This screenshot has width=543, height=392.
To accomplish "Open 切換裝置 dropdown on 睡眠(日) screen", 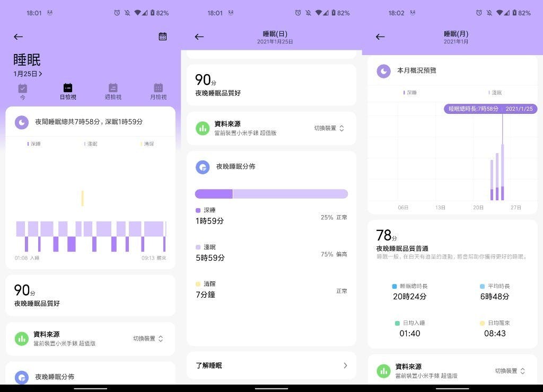I will click(x=329, y=128).
